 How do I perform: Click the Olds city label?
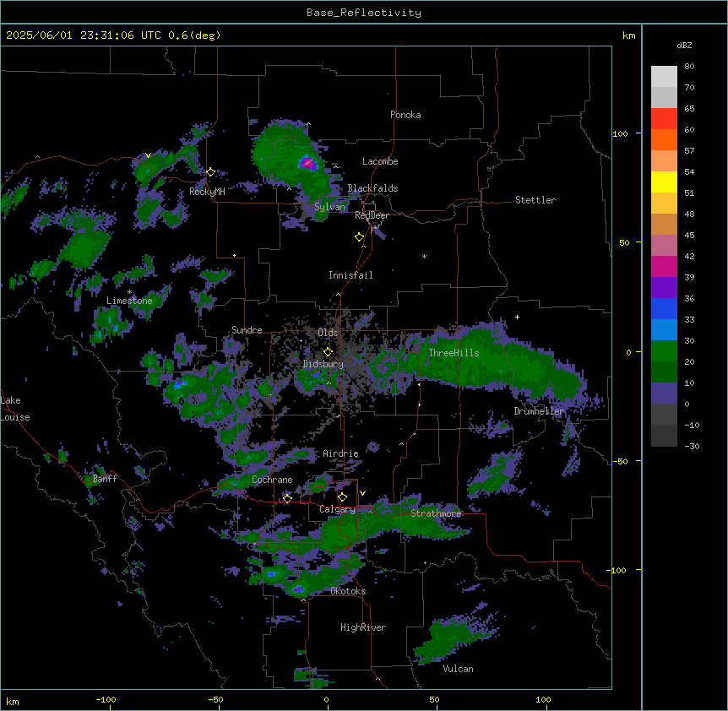coord(328,333)
